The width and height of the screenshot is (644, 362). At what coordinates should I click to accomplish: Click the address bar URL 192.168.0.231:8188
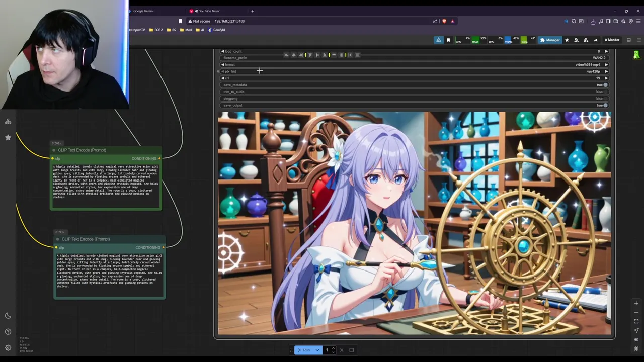229,21
